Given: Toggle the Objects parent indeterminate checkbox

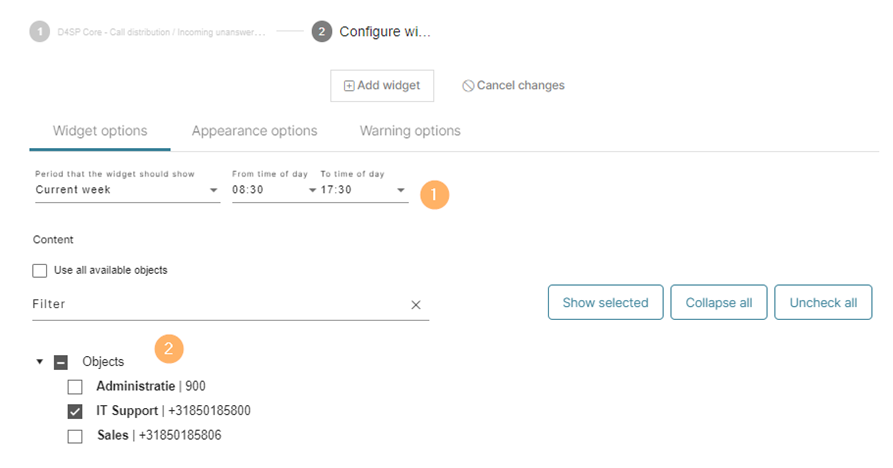Looking at the screenshot, I should 61,362.
